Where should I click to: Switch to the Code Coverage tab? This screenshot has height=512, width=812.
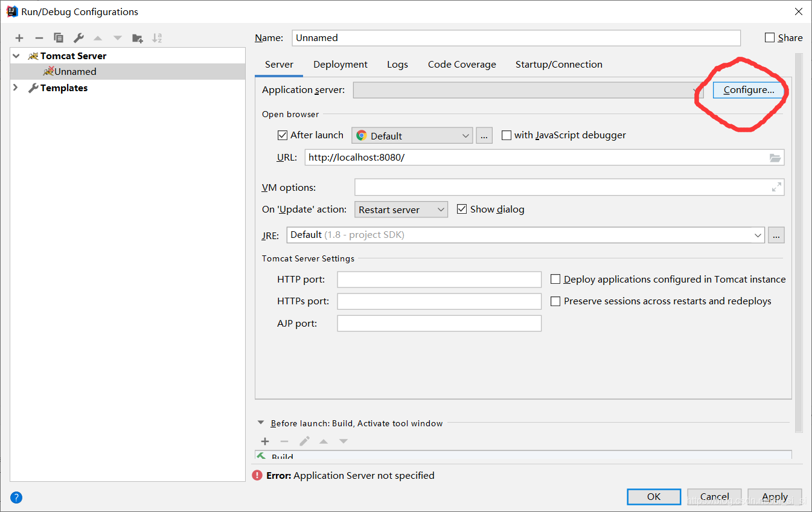point(462,65)
